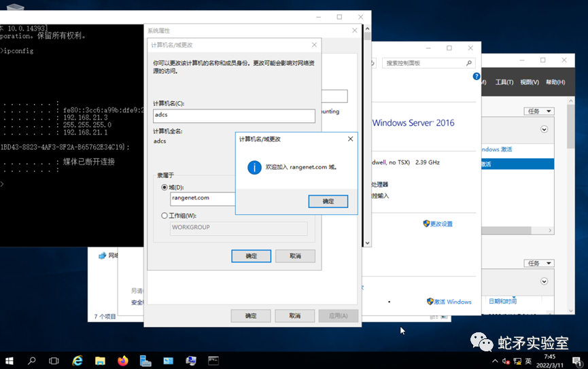Open the lower Tasks dropdown in Server Manager
The width and height of the screenshot is (588, 369).
[539, 263]
